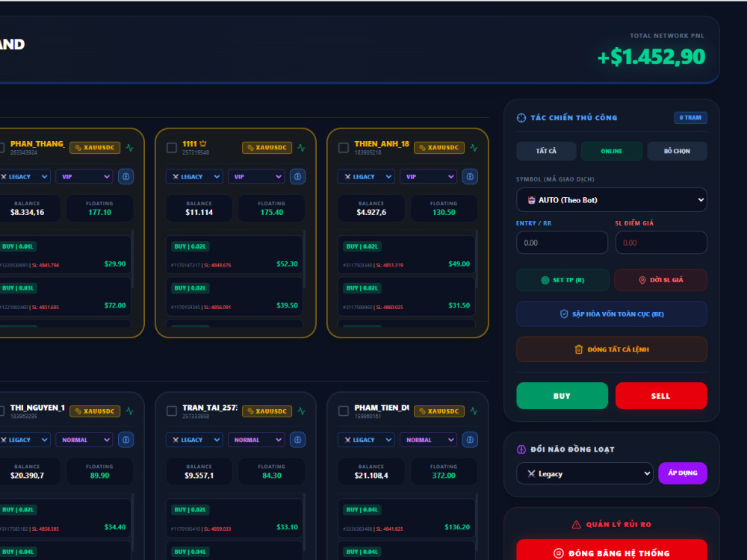Open LEGACY dropdown on THIEN_ANH_18 card
Screen dimensions: 747x560
366,177
